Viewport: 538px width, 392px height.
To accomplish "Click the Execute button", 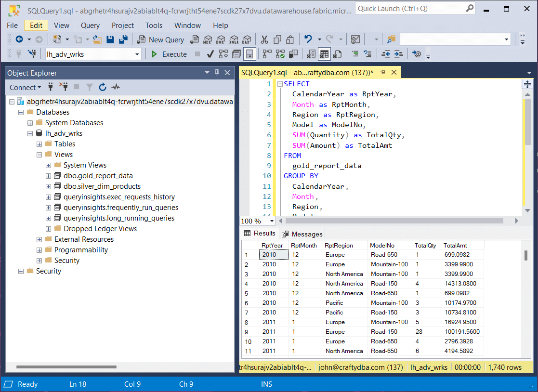I will coord(169,54).
